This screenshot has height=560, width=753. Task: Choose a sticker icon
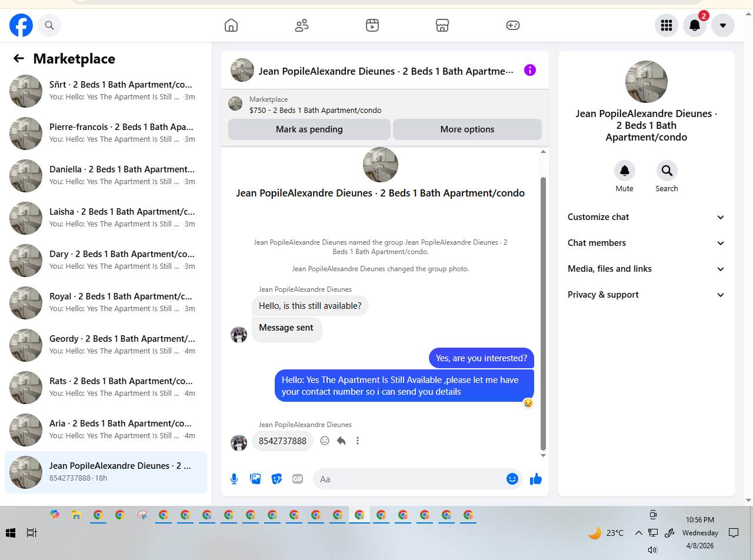(x=276, y=479)
